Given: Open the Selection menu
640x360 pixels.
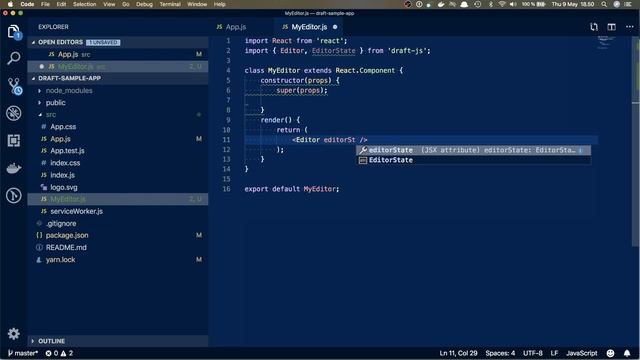Looking at the screenshot, I should (x=84, y=4).
